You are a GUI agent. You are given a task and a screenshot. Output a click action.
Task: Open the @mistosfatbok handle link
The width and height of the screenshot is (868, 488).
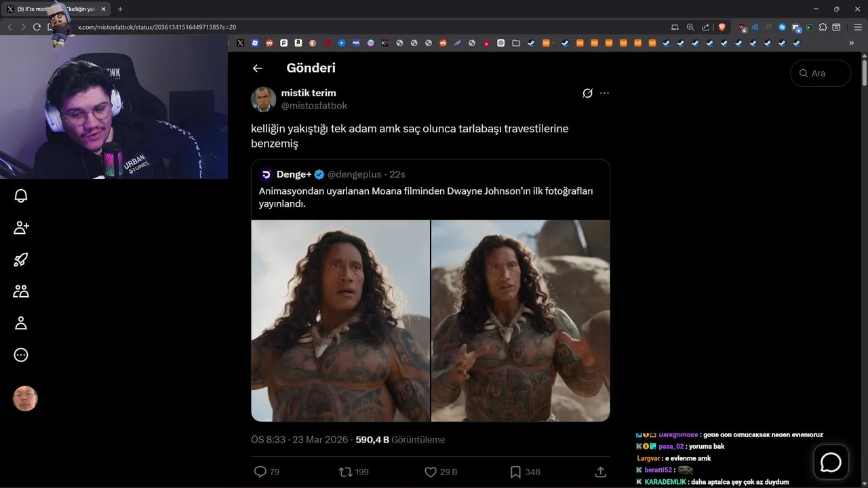click(314, 106)
